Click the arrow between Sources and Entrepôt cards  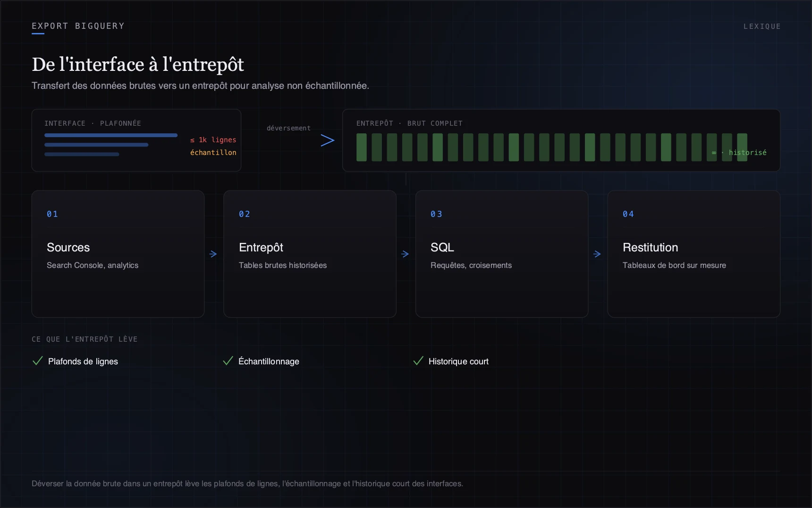click(213, 254)
